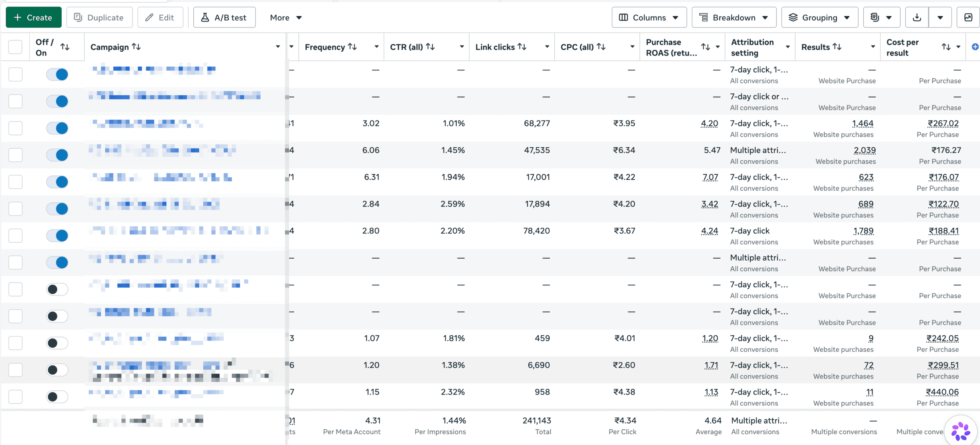Click the ₹440.06 cost per result
Image resolution: width=980 pixels, height=445 pixels.
click(x=942, y=392)
